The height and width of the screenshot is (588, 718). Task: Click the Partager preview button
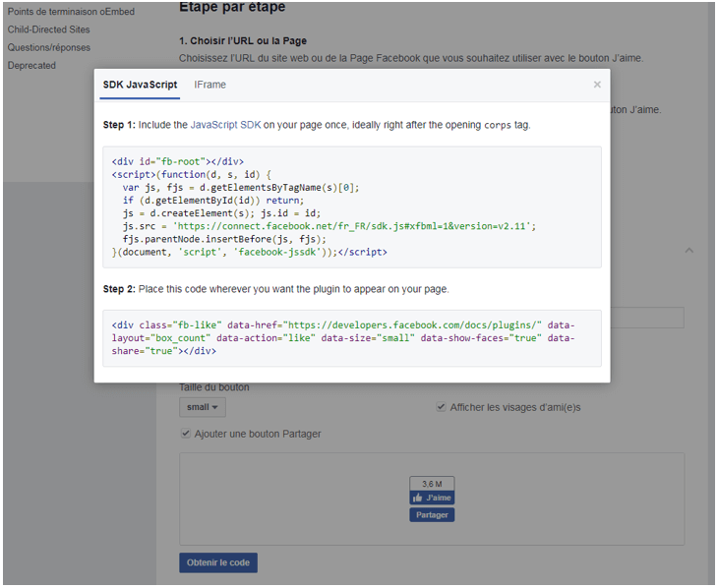pyautogui.click(x=432, y=514)
